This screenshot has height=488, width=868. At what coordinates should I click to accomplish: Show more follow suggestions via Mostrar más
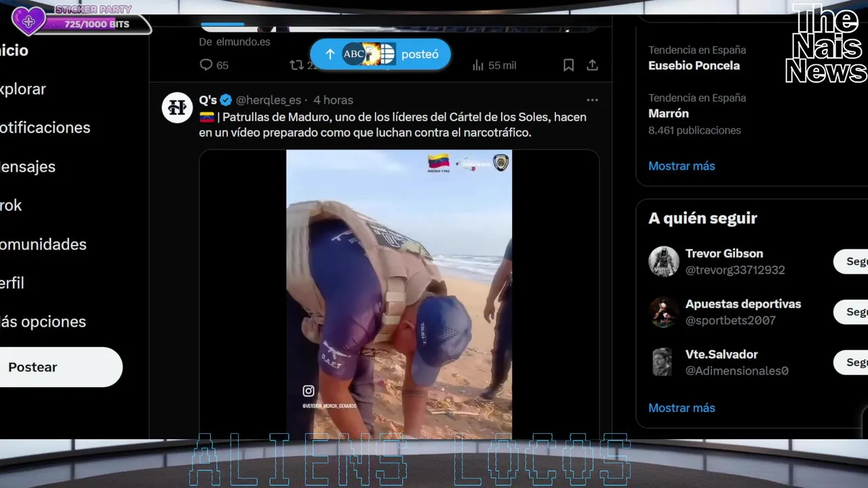pyautogui.click(x=682, y=407)
